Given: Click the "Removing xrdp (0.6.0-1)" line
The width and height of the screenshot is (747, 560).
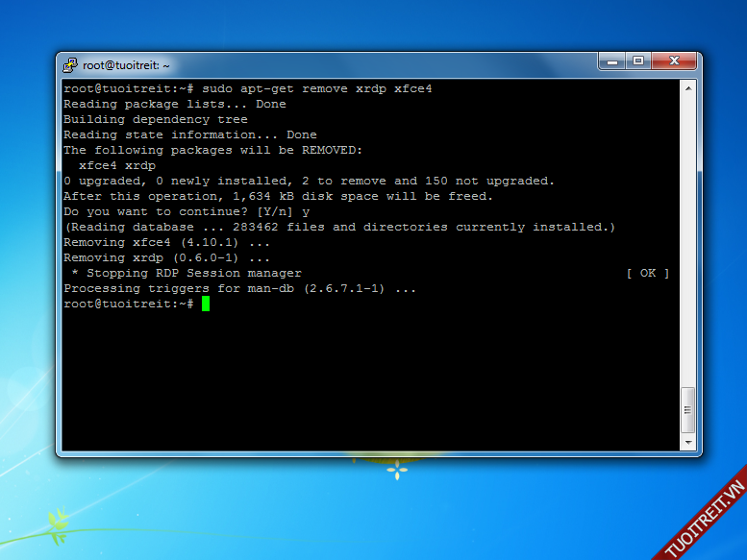Looking at the screenshot, I should (166, 257).
